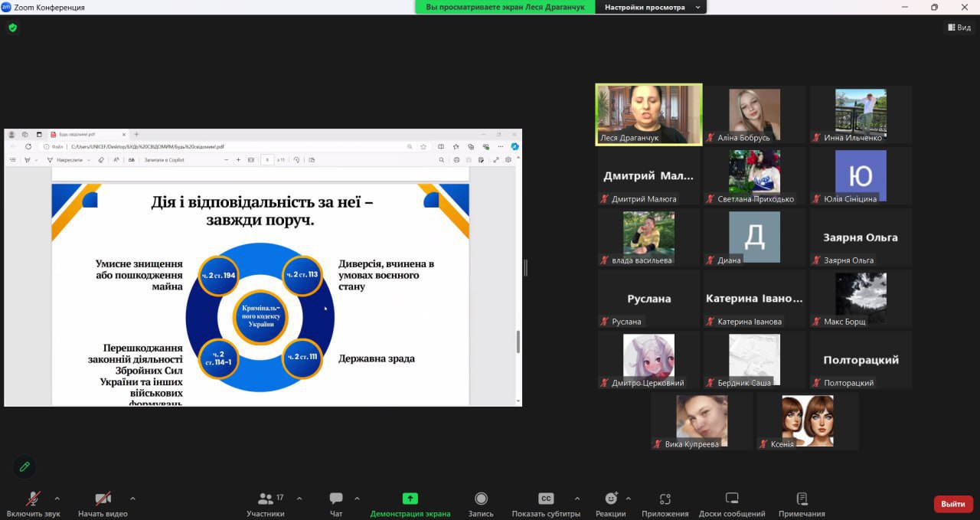Start recording with the Запись button
Screen dimensions: 980x520
pyautogui.click(x=481, y=504)
